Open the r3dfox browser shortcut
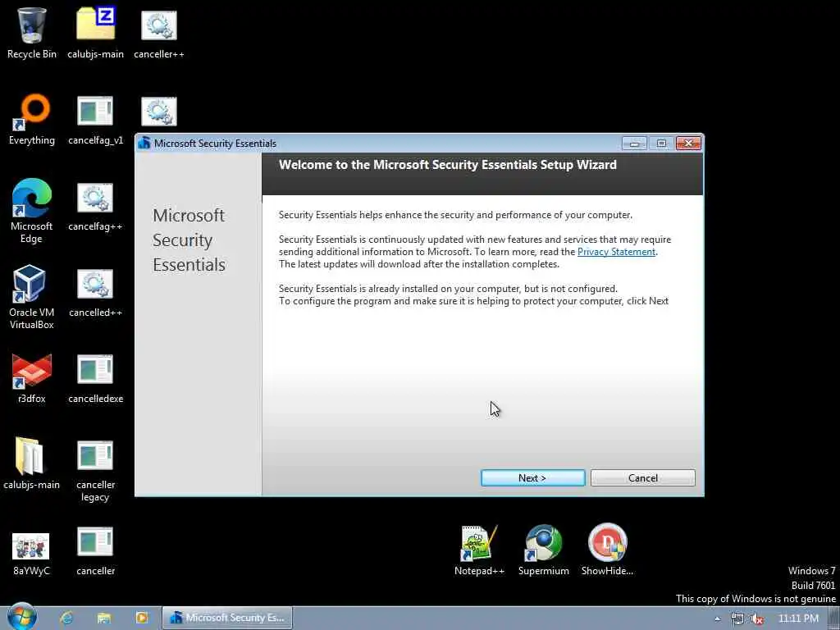Viewport: 840px width, 630px height. [x=32, y=377]
